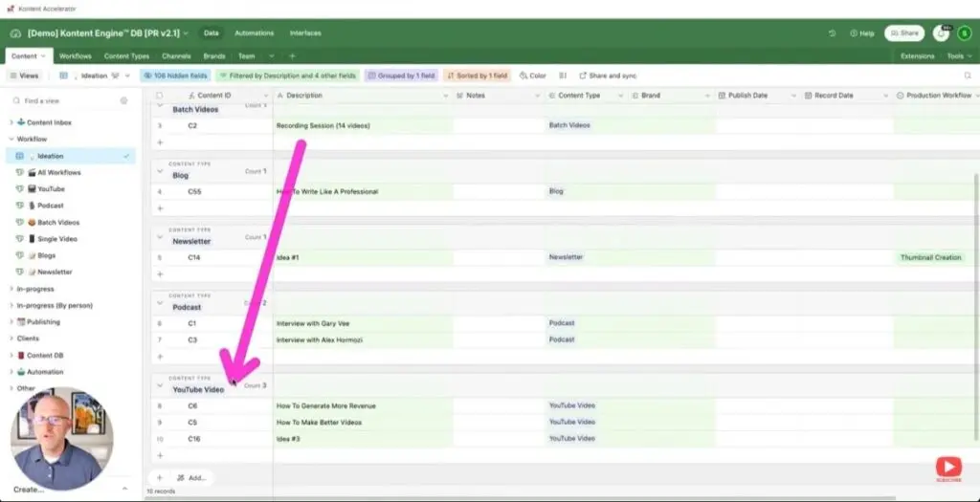Image resolution: width=980 pixels, height=502 pixels.
Task: Click the row height icon
Action: tap(562, 76)
